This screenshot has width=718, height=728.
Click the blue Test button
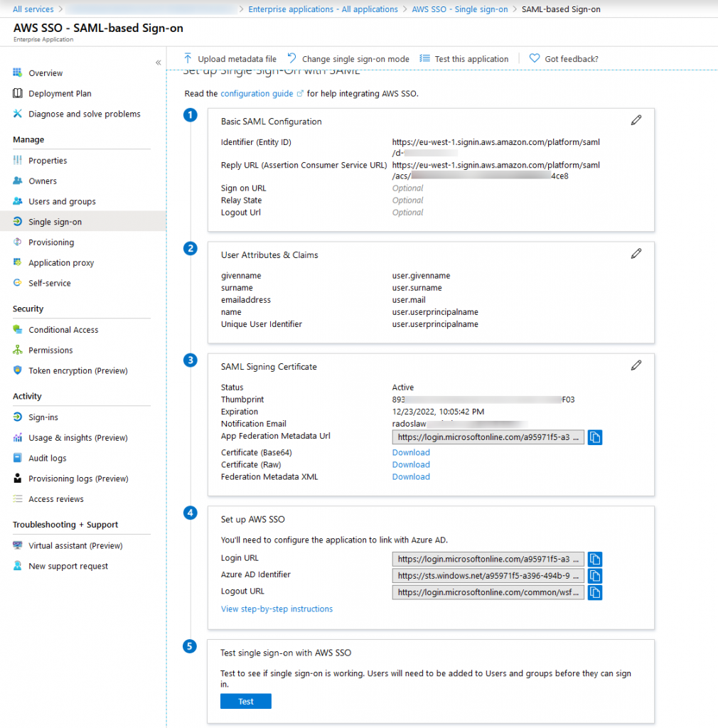click(246, 701)
